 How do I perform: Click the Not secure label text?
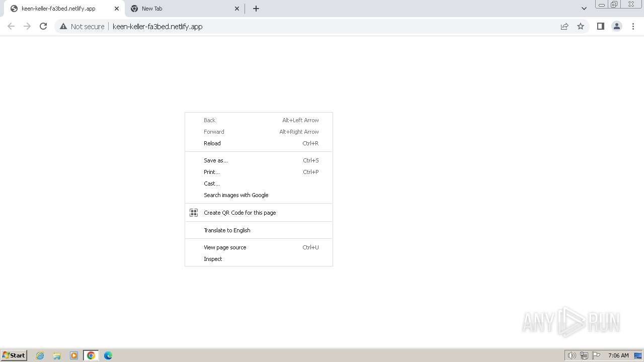[88, 27]
